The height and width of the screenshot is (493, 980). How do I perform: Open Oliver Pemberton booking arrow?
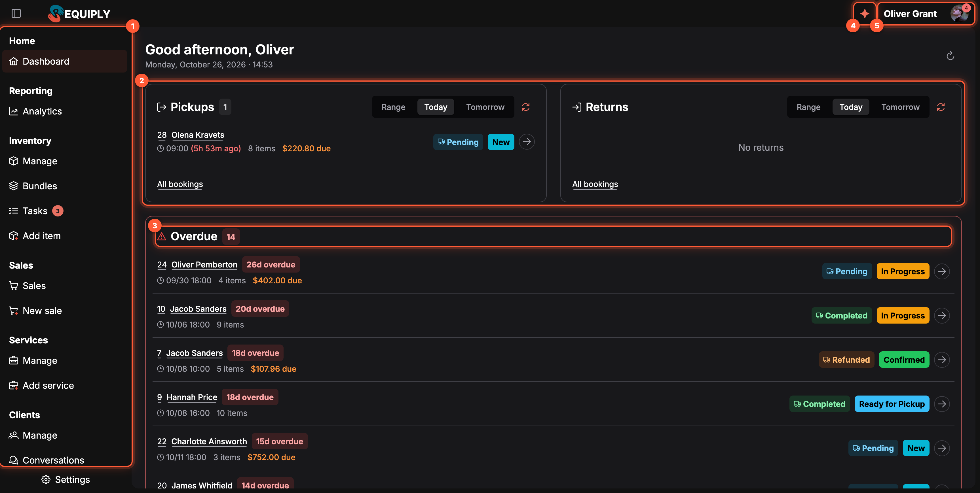tap(942, 271)
